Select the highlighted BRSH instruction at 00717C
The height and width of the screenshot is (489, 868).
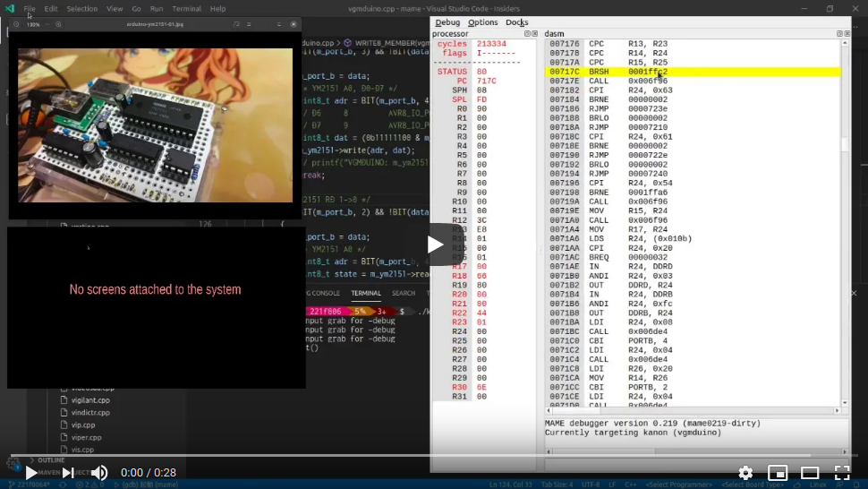(693, 72)
